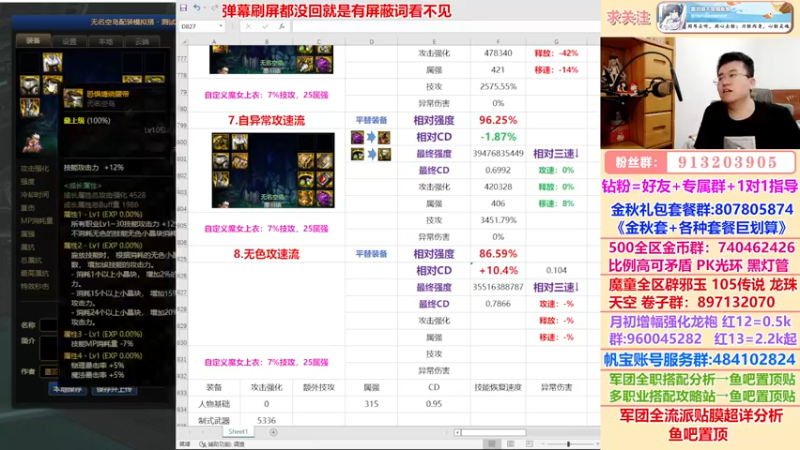Click the 求关注 banner image in stream overlay
Image resolution: width=800 pixels, height=450 pixels.
click(724, 17)
